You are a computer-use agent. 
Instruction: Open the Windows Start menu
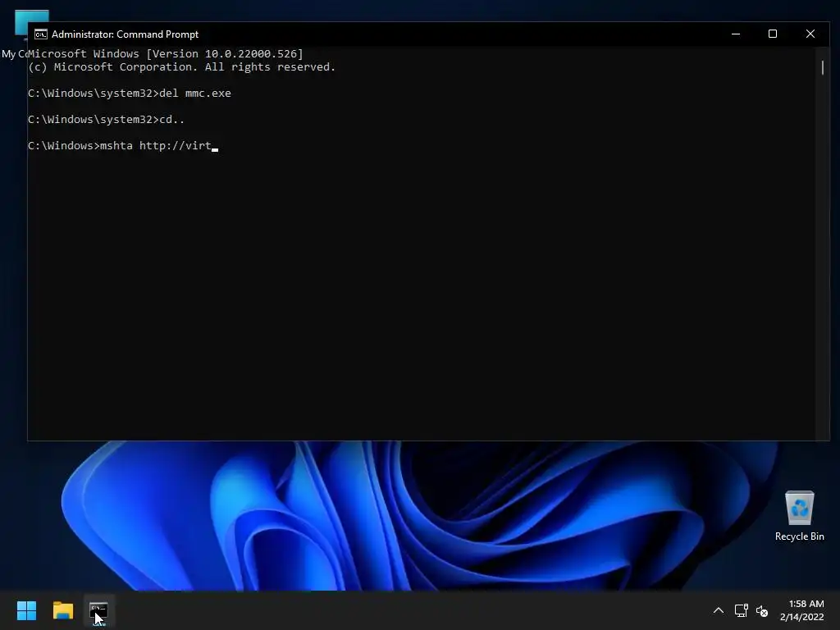click(26, 610)
